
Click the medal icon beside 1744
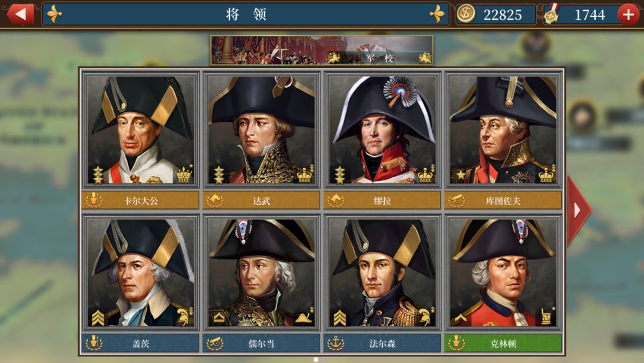[552, 14]
